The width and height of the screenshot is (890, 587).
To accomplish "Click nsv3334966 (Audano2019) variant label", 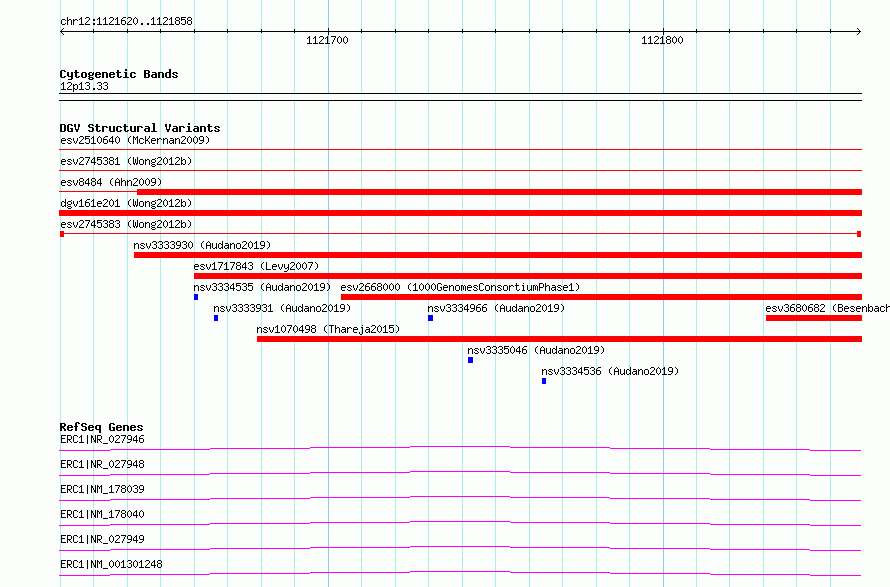I will pyautogui.click(x=496, y=308).
